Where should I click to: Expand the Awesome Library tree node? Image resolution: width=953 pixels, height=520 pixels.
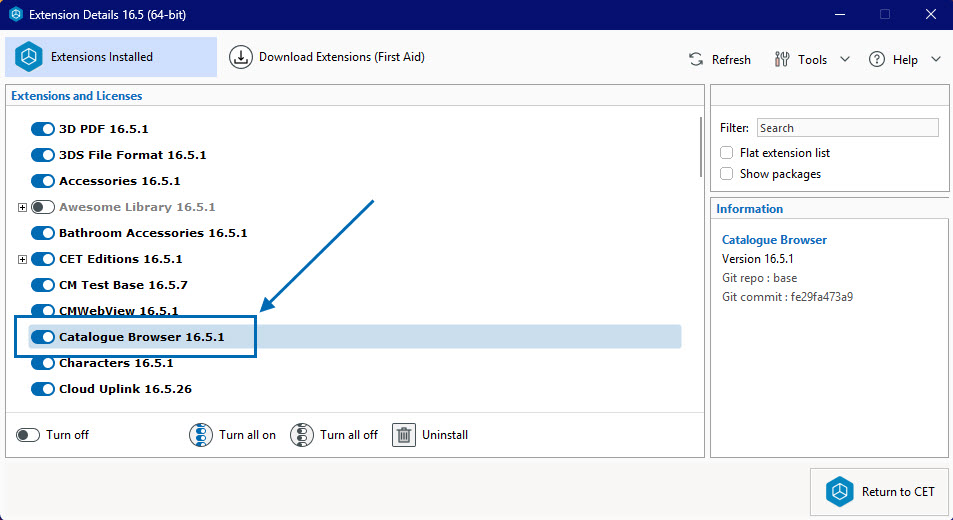(x=22, y=208)
